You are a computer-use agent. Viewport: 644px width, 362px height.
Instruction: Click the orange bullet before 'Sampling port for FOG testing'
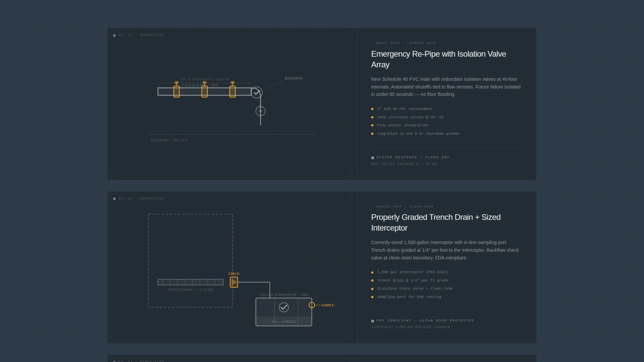tap(372, 297)
